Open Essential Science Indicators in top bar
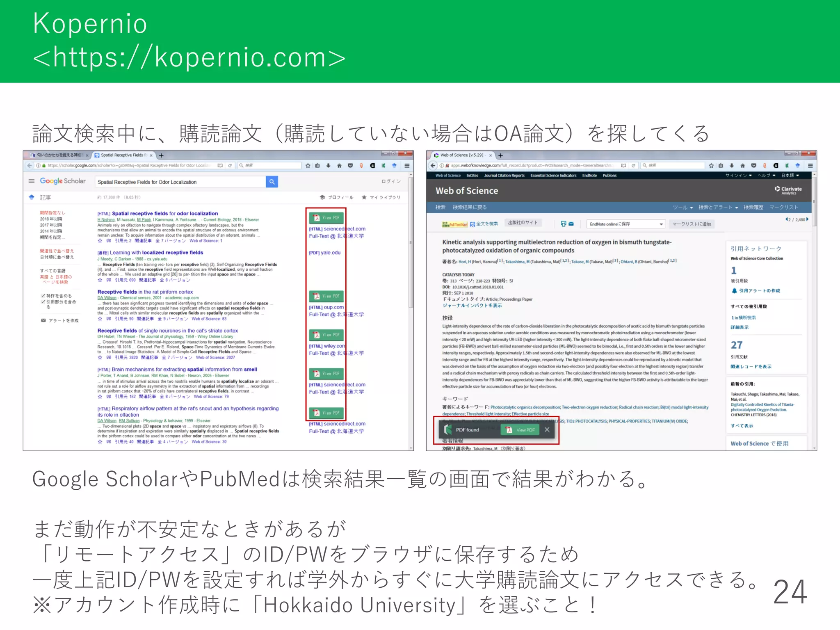This screenshot has width=840, height=630. pyautogui.click(x=553, y=176)
